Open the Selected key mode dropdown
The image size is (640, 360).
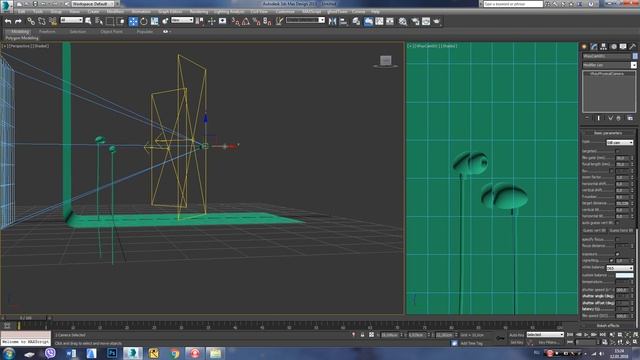[545, 335]
